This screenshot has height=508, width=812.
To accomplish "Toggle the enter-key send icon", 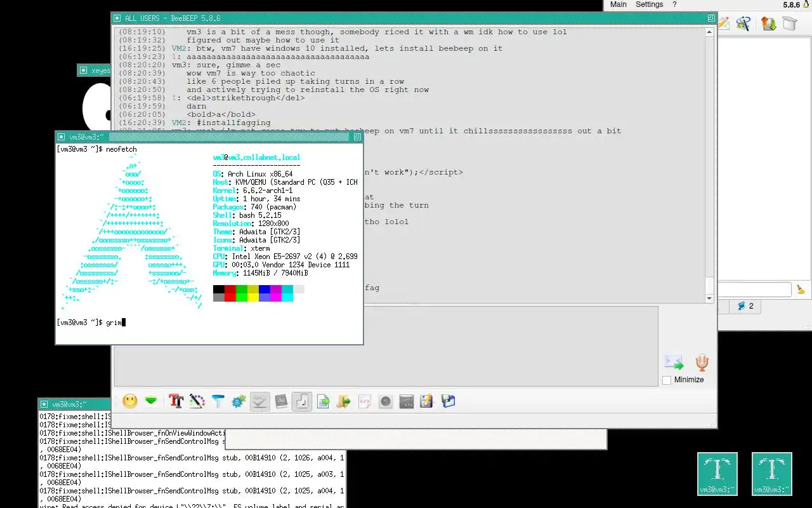I will pos(302,401).
